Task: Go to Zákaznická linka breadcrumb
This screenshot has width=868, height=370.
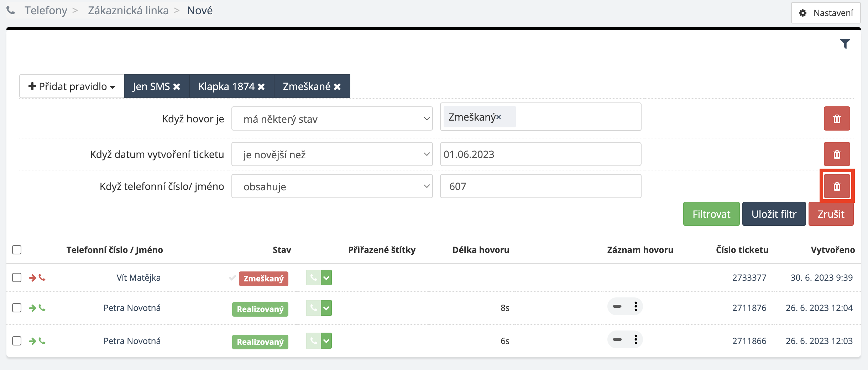Action: pos(128,11)
